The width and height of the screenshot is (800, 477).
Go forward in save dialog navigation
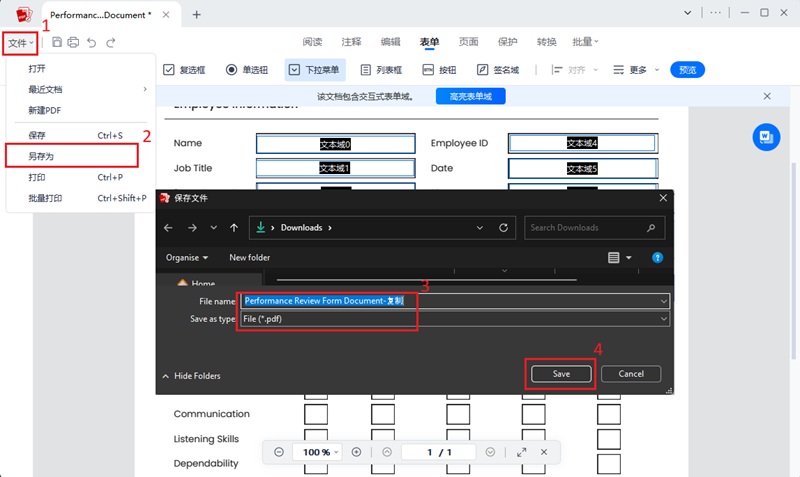coord(192,228)
